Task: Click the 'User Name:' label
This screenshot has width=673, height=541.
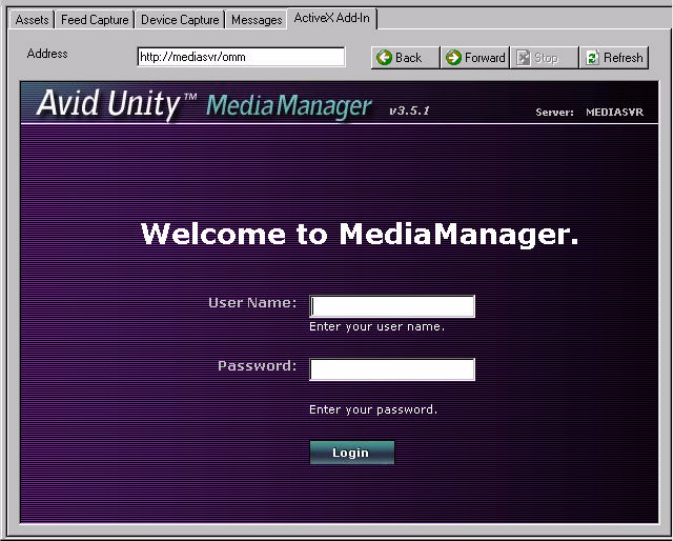Action: (x=252, y=303)
